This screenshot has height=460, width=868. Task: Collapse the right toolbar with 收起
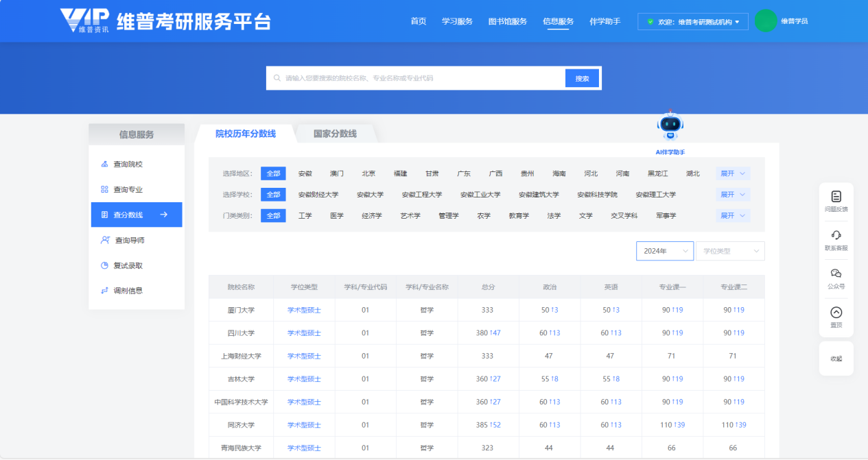coord(836,359)
